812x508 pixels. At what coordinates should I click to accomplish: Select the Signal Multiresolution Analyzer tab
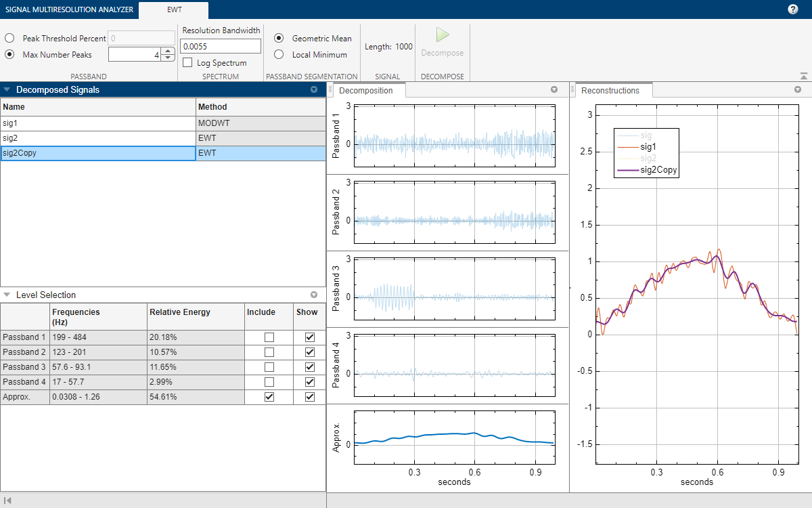point(69,9)
